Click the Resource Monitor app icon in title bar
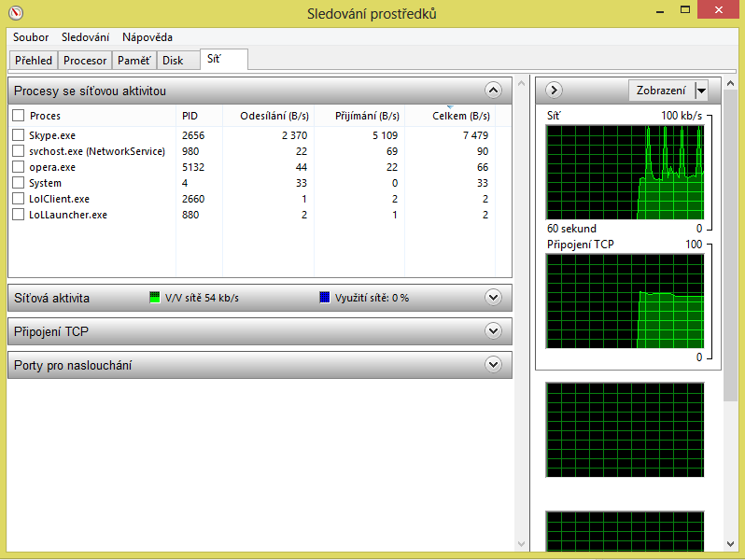The height and width of the screenshot is (560, 745). point(16,12)
